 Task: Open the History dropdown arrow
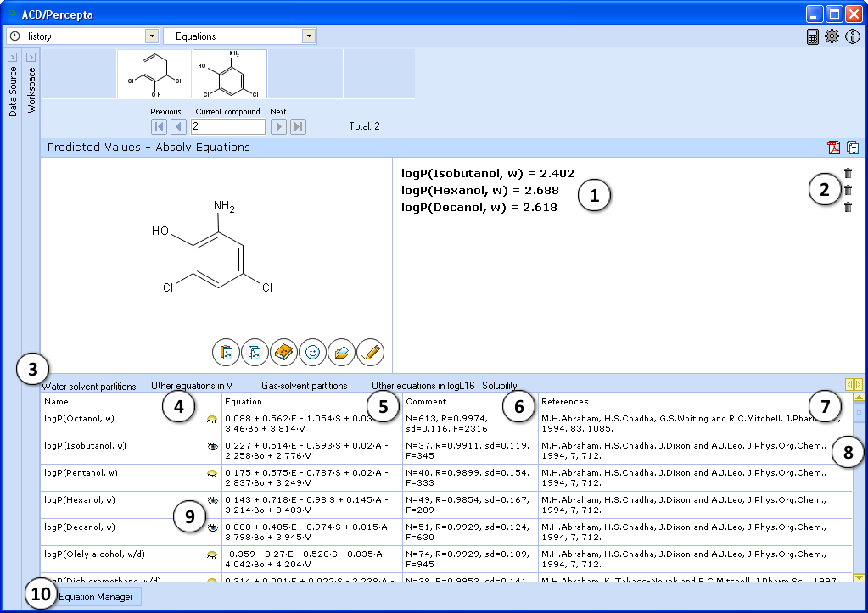(152, 36)
